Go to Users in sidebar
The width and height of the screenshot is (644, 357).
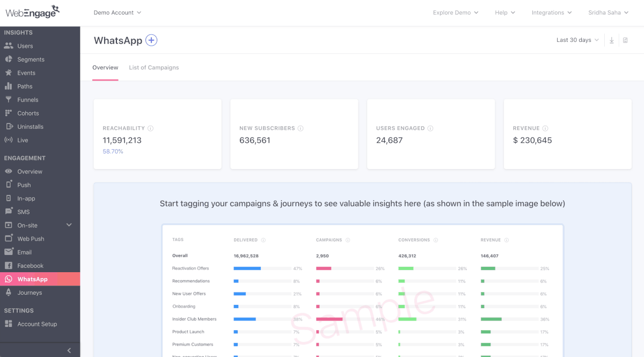[25, 46]
